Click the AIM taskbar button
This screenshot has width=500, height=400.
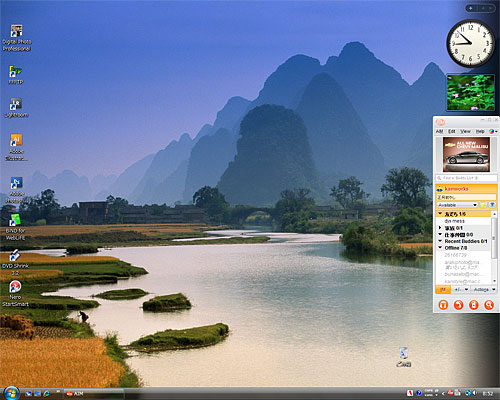93,394
